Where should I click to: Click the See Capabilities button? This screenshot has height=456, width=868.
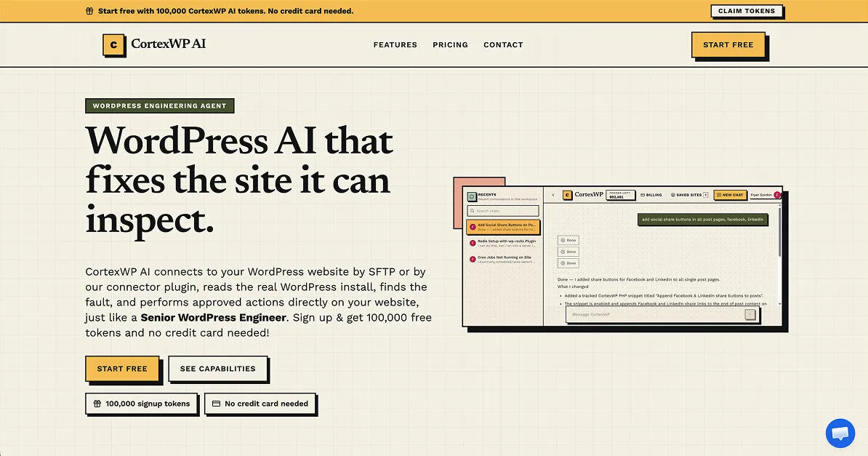pos(217,369)
